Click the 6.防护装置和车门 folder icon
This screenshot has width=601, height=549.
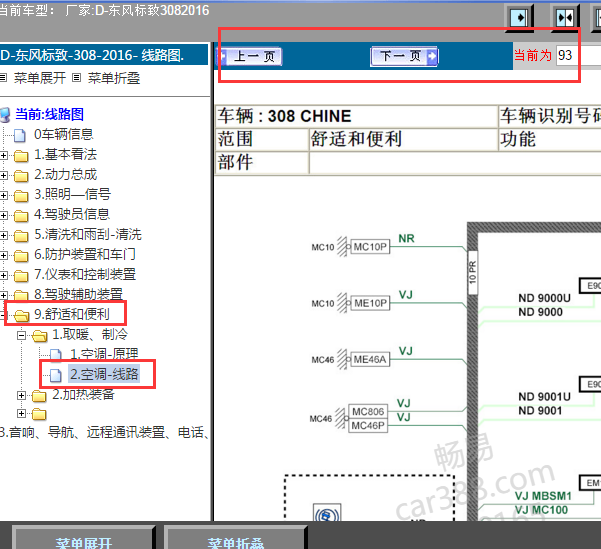pyautogui.click(x=21, y=255)
